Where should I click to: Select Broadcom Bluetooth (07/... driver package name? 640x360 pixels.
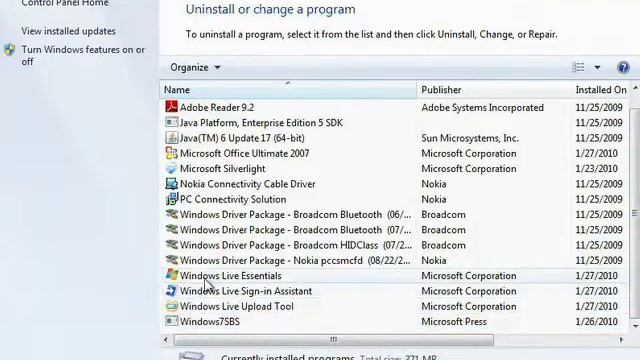click(296, 230)
